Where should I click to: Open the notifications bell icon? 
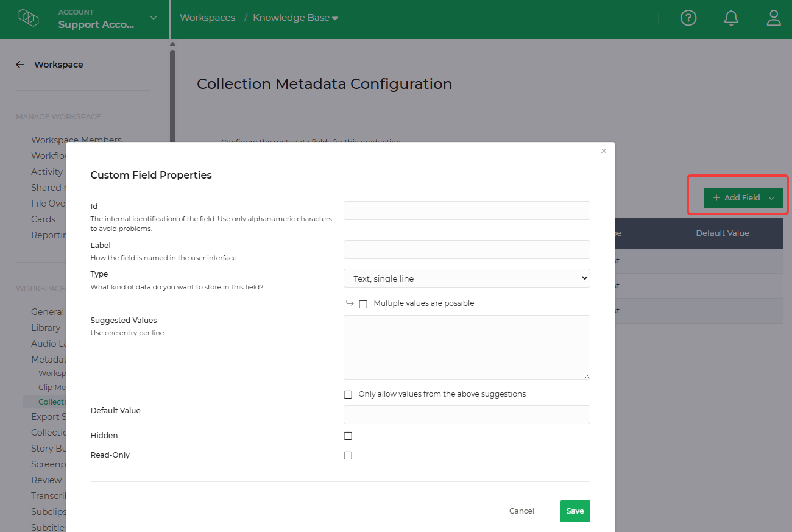click(x=731, y=18)
